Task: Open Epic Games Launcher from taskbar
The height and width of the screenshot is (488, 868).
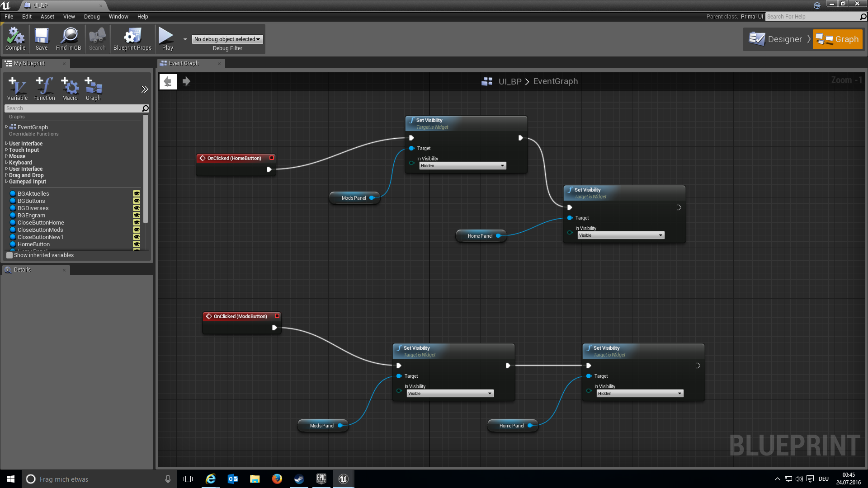Action: tap(321, 479)
